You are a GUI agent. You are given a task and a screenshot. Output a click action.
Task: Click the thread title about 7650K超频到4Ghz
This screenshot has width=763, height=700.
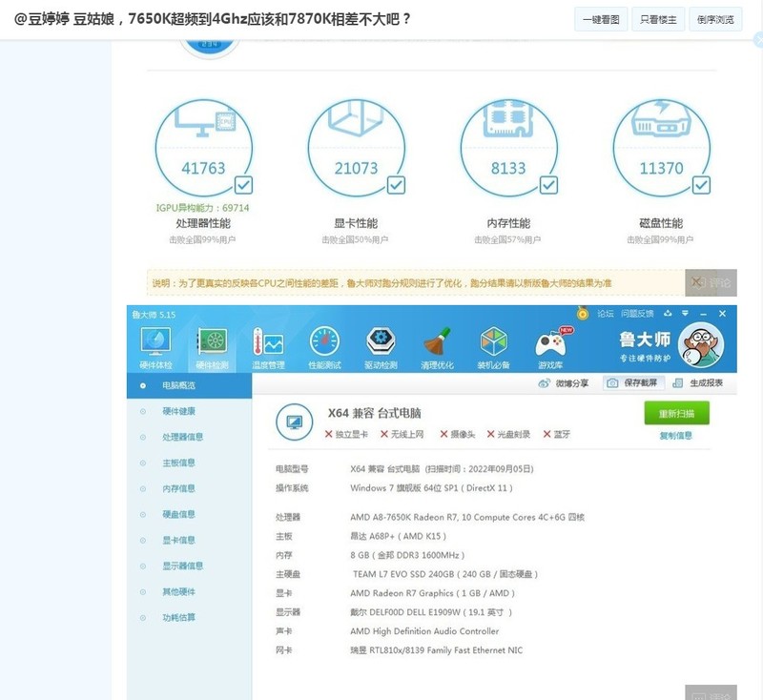pyautogui.click(x=212, y=19)
